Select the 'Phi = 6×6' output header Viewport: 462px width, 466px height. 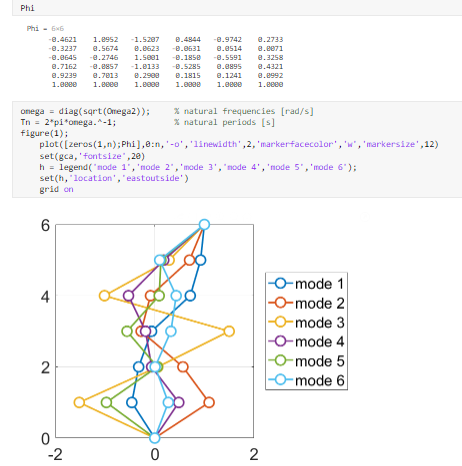pyautogui.click(x=45, y=28)
